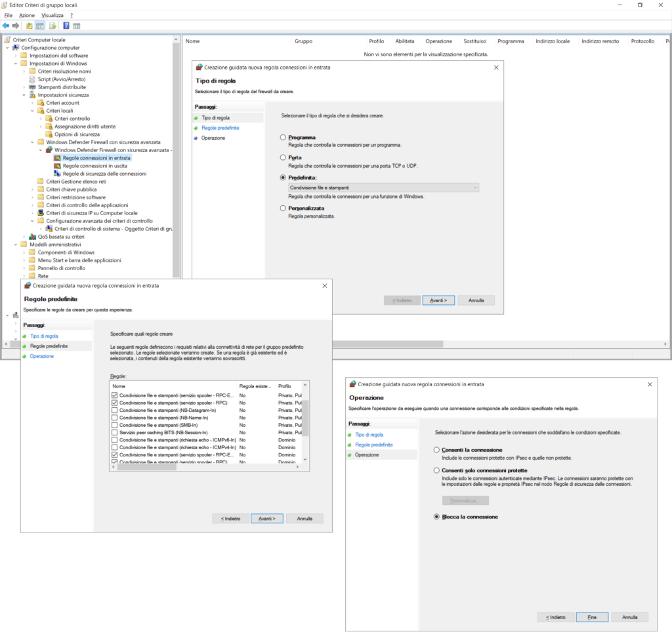Click the Export list toolbar icon

(52, 26)
